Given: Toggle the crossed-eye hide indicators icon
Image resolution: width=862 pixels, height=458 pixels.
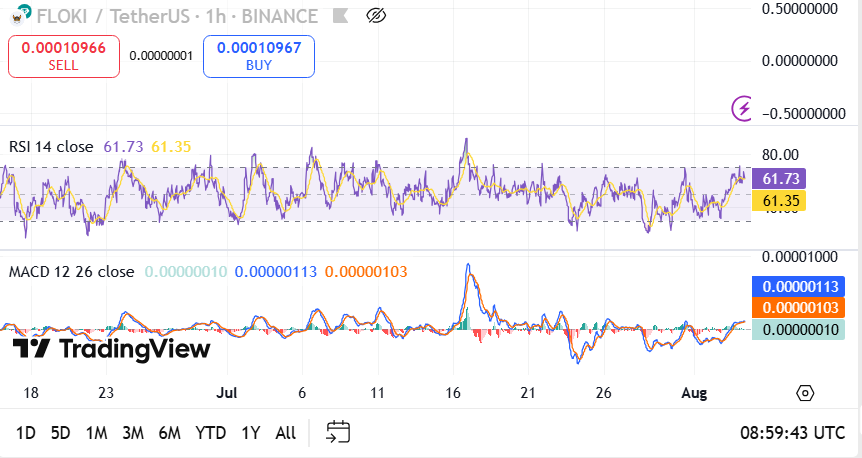Looking at the screenshot, I should 376,16.
